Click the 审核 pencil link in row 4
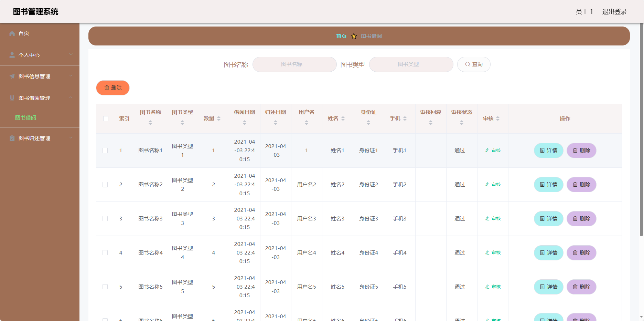 pyautogui.click(x=493, y=253)
